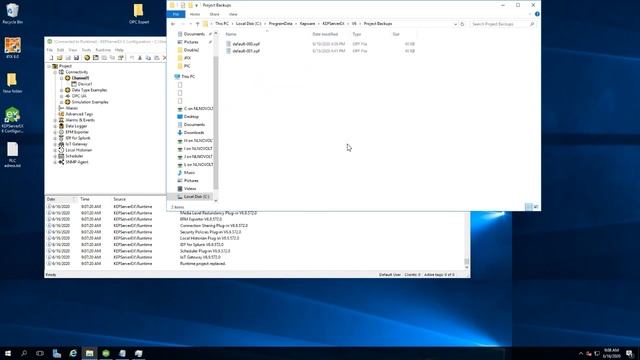This screenshot has height=360, width=640.
Task: Go up one folder level in Explorer
Action: [x=198, y=24]
